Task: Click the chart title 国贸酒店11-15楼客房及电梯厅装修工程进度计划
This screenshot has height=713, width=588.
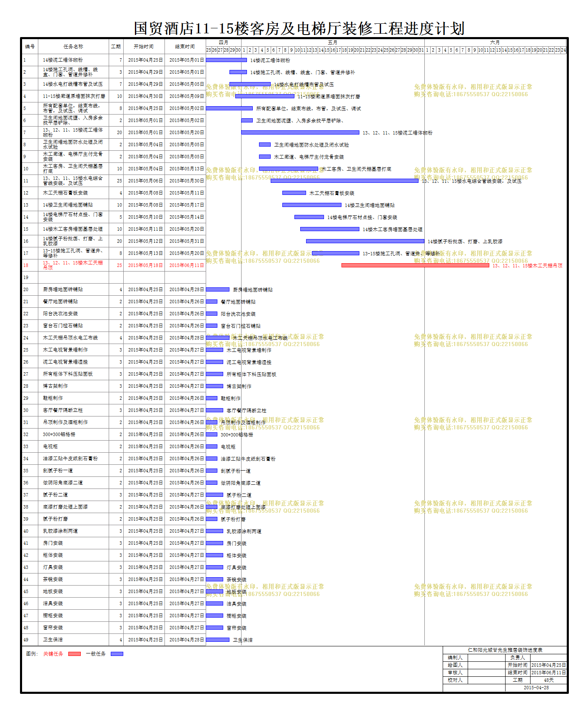Action: point(299,28)
